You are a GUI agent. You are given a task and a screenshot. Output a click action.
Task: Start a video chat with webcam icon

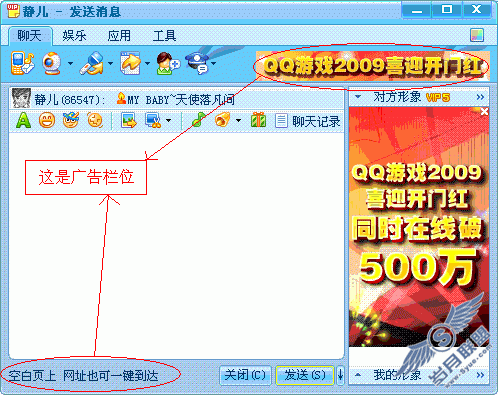click(52, 63)
